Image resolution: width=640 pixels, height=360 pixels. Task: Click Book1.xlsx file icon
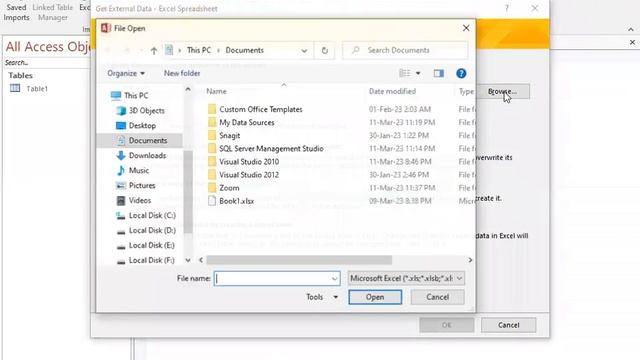point(212,201)
